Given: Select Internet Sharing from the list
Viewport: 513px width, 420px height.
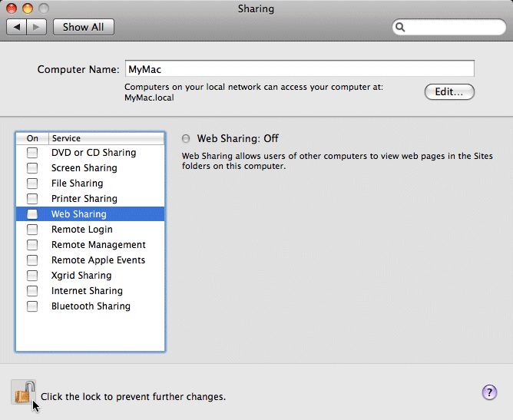Looking at the screenshot, I should pos(87,291).
